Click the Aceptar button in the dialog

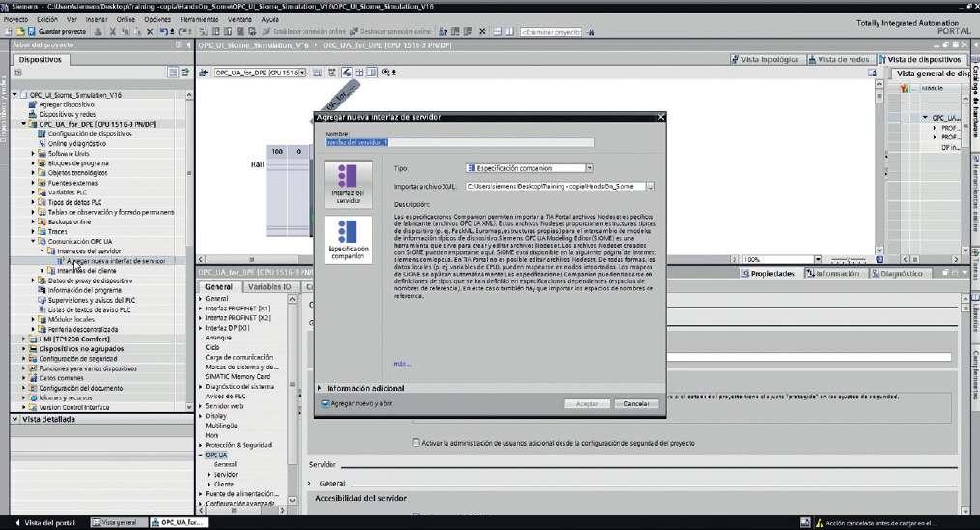(587, 403)
